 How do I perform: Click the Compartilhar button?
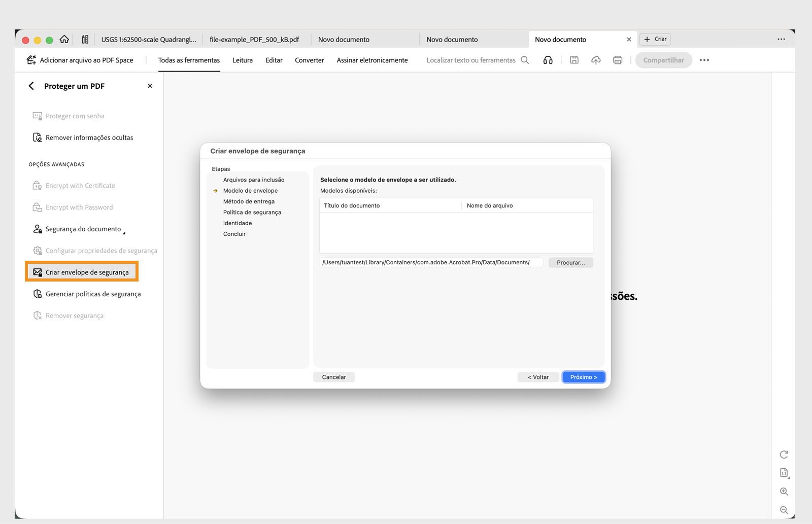point(663,60)
